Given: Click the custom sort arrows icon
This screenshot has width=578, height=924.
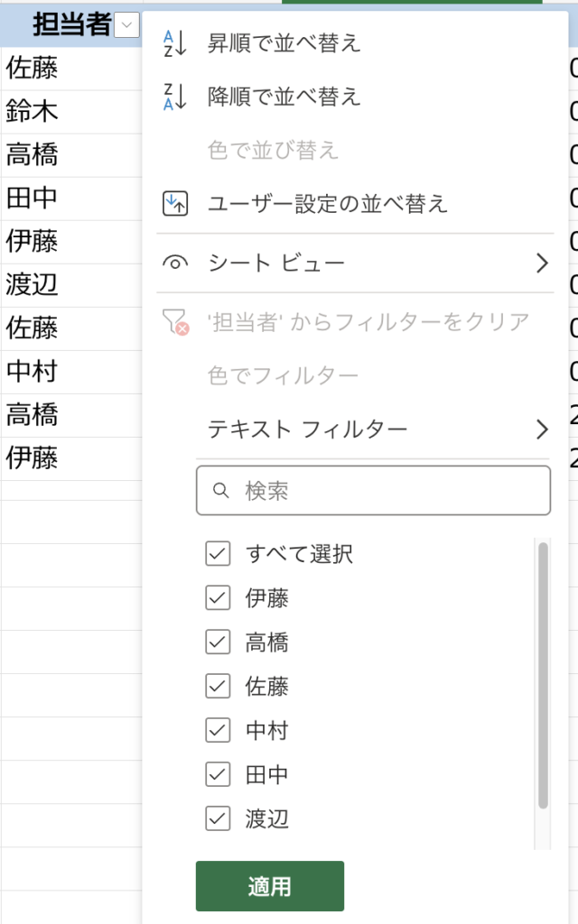Looking at the screenshot, I should click(x=174, y=203).
